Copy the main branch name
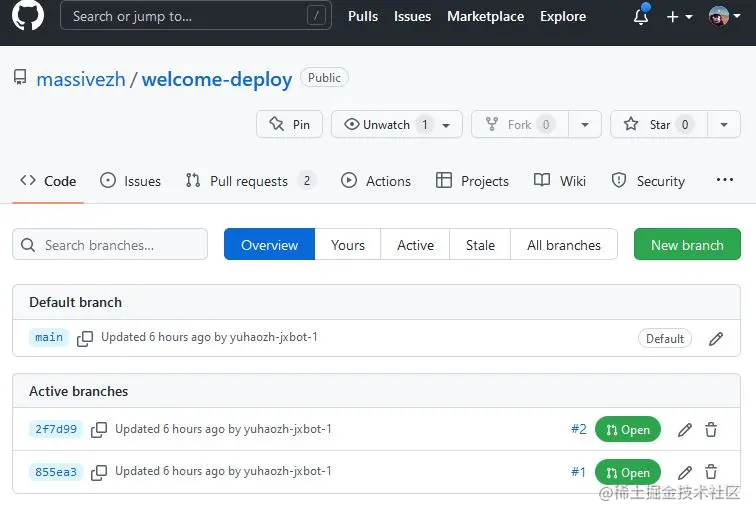The height and width of the screenshot is (517, 756). click(x=85, y=338)
